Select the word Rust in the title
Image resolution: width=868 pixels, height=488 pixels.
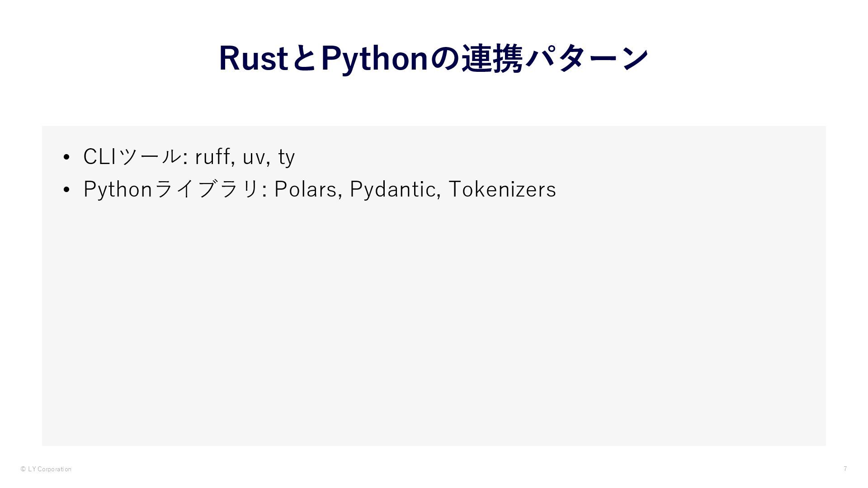click(x=254, y=59)
